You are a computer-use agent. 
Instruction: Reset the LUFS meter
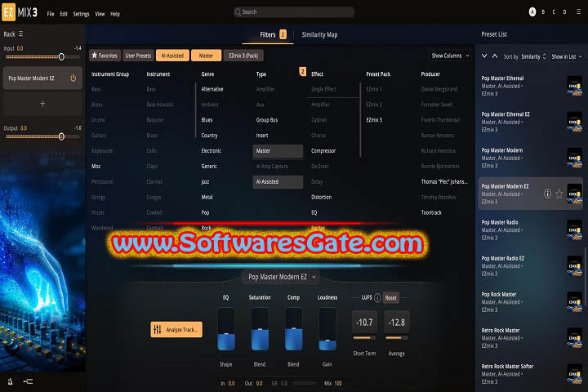[391, 298]
